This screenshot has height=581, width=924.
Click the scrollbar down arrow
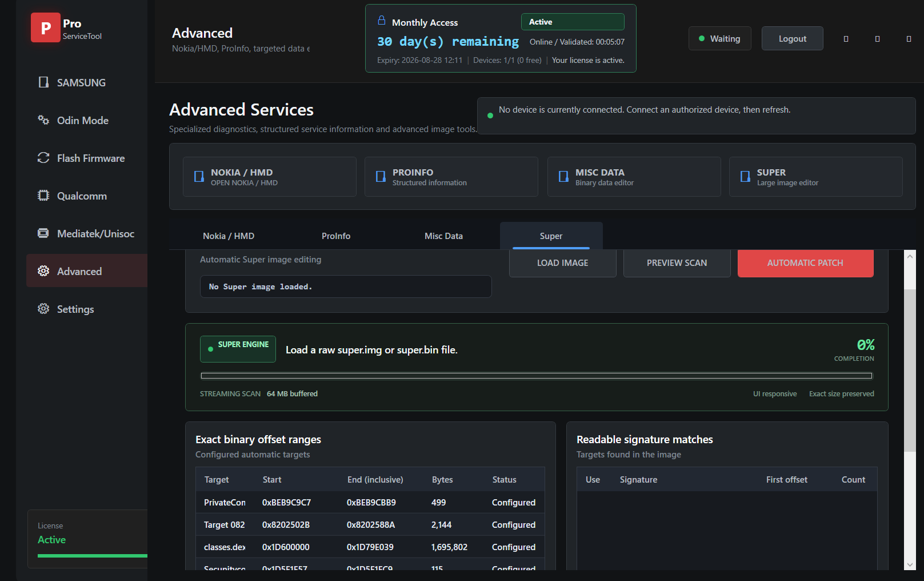[910, 564]
